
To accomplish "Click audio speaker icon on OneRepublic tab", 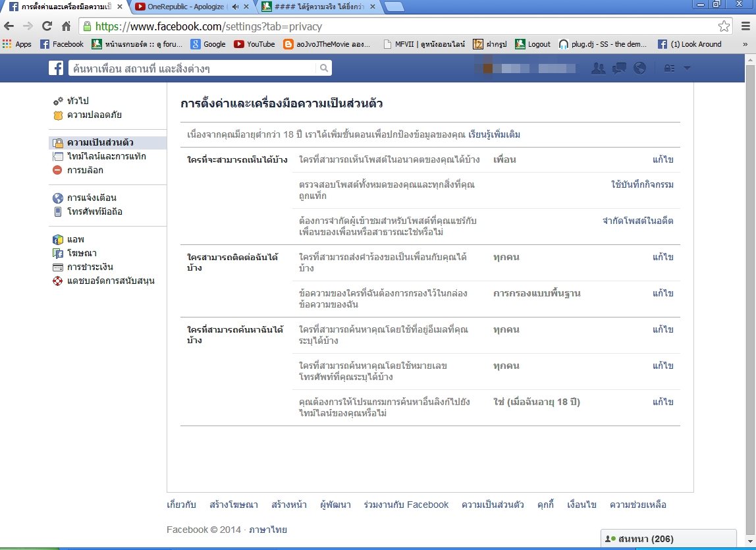I will point(235,7).
